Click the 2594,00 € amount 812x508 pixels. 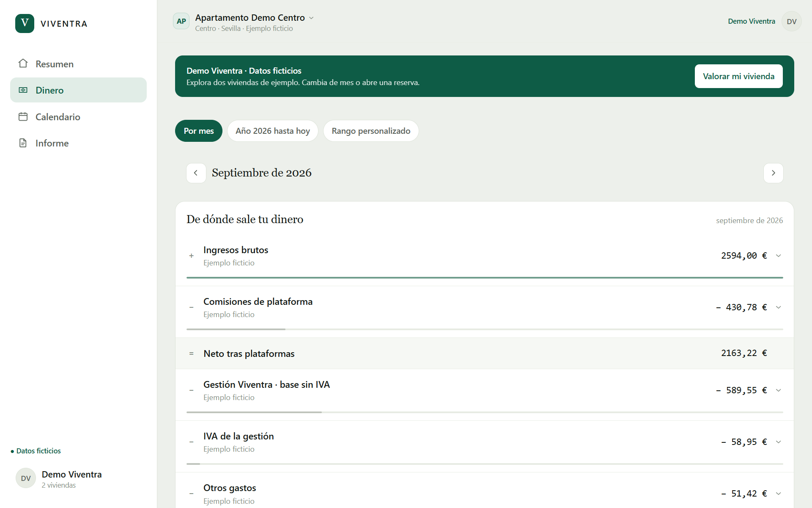click(x=744, y=256)
